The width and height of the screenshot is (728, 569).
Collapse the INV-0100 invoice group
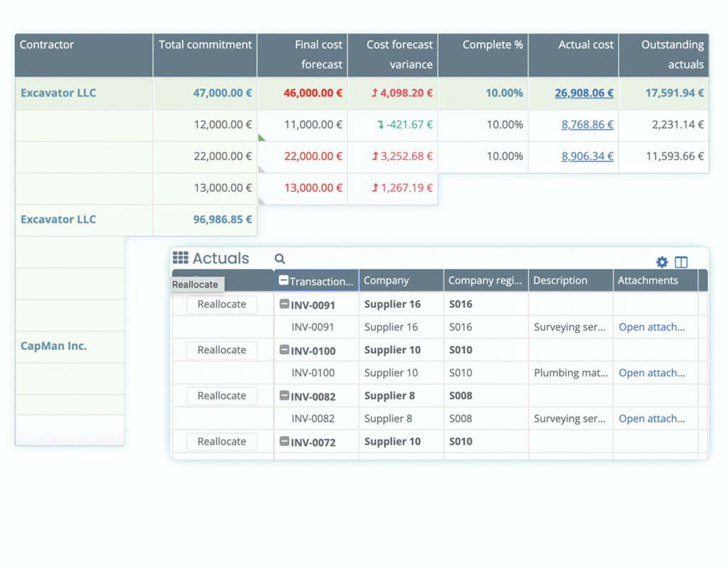click(x=283, y=349)
